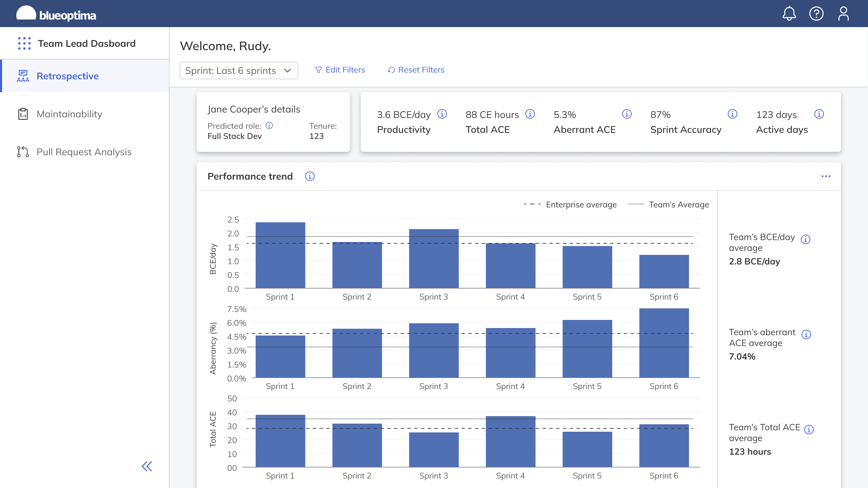Open the Performance trend three-dots menu
This screenshot has height=488, width=868.
click(826, 176)
